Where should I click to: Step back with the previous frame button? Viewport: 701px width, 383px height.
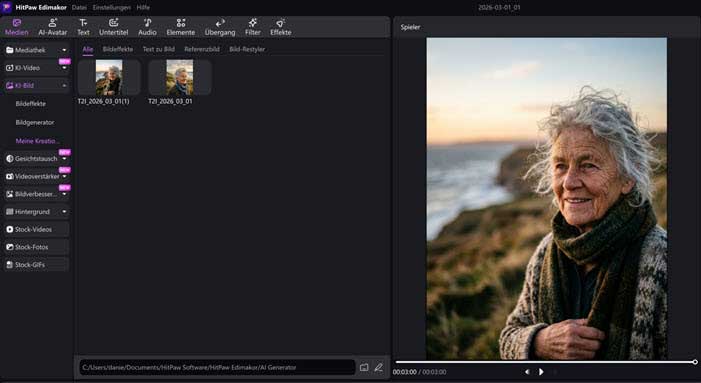click(x=527, y=372)
